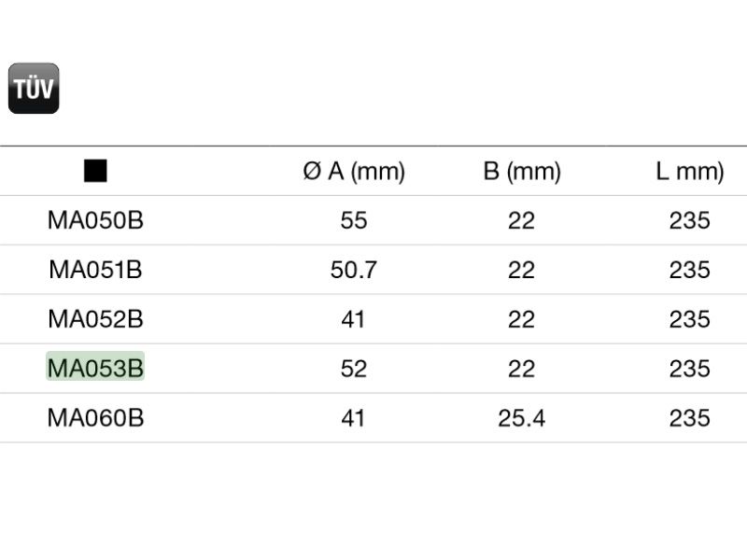This screenshot has width=747, height=560.
Task: Click the L mm) column header
Action: 690,172
